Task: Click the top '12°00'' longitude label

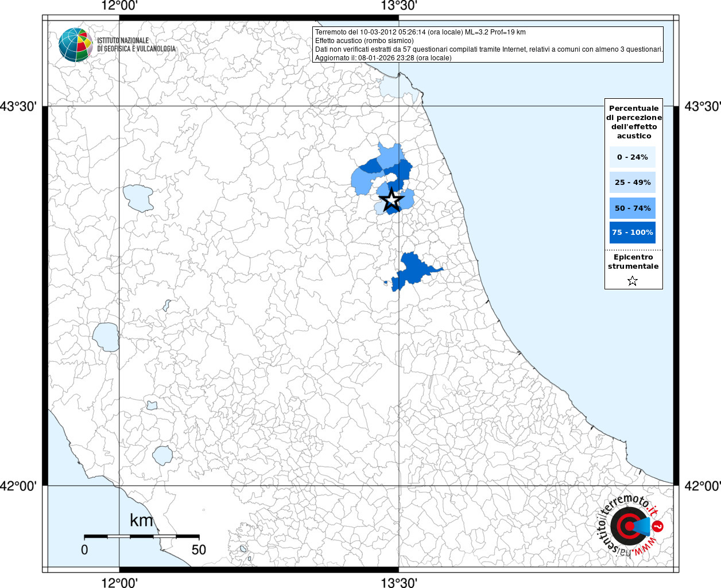Action: [x=119, y=6]
